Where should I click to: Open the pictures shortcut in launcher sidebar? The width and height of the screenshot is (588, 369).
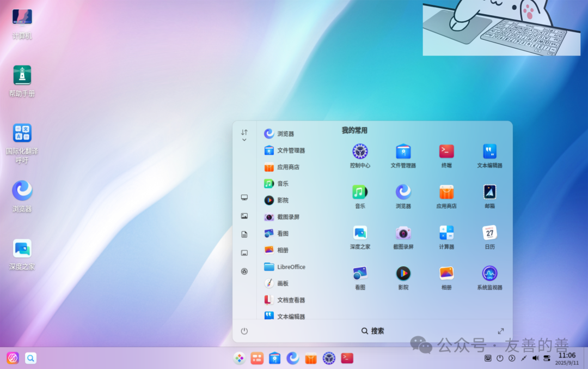(x=244, y=216)
